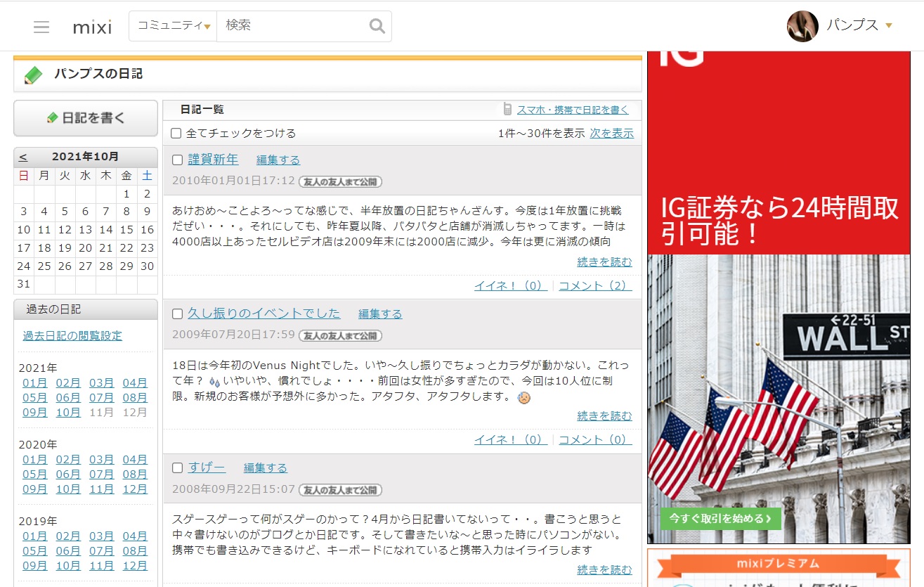
Task: Click イイネ！(0) under Venus Night entry
Action: click(511, 439)
